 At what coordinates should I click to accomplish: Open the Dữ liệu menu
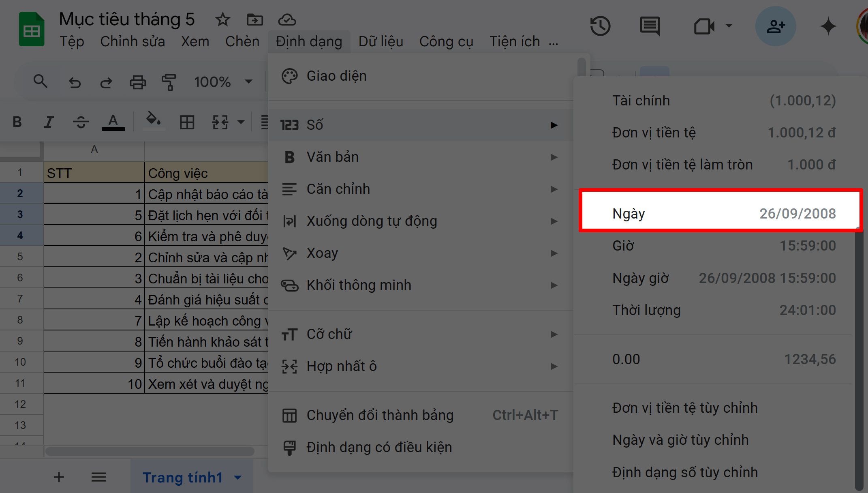coord(381,41)
